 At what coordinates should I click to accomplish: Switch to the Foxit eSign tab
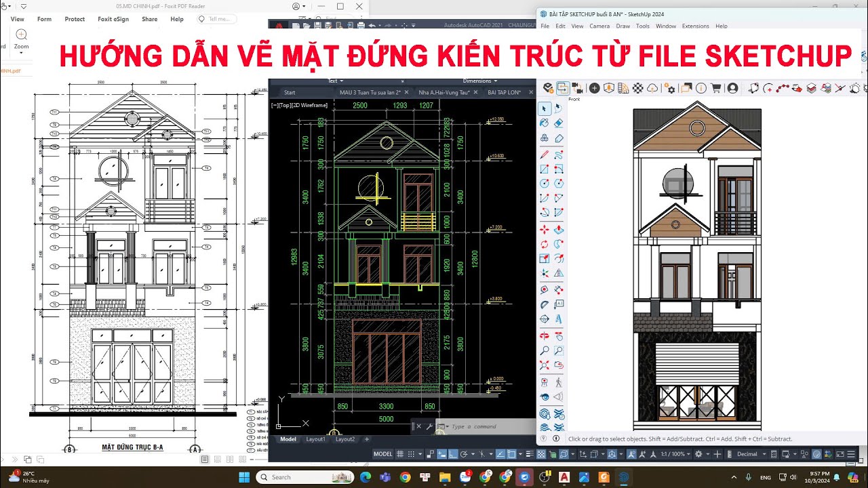click(x=114, y=19)
